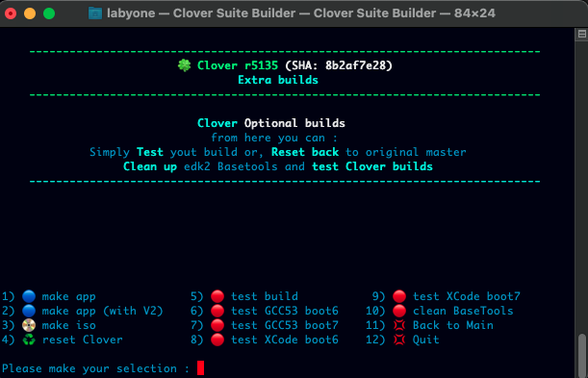The image size is (588, 378).
Task: Click the green recycle icon beside 'reset Clover'
Action: tap(29, 340)
